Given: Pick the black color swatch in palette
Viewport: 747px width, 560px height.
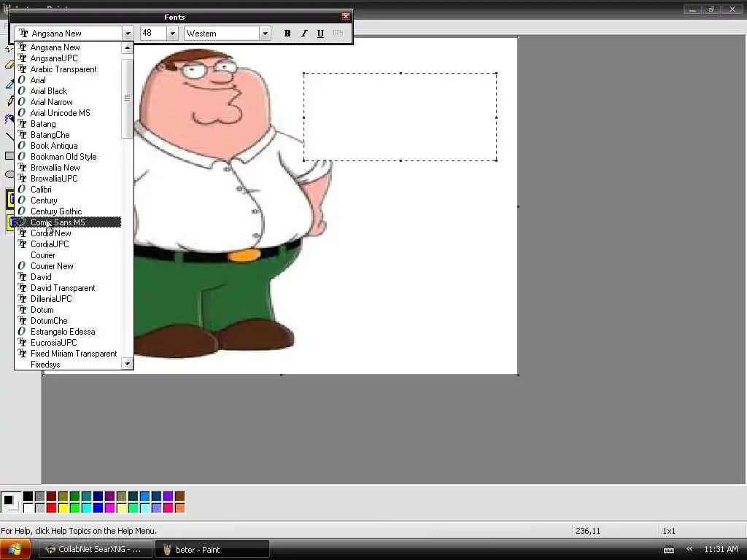Looking at the screenshot, I should tap(28, 496).
